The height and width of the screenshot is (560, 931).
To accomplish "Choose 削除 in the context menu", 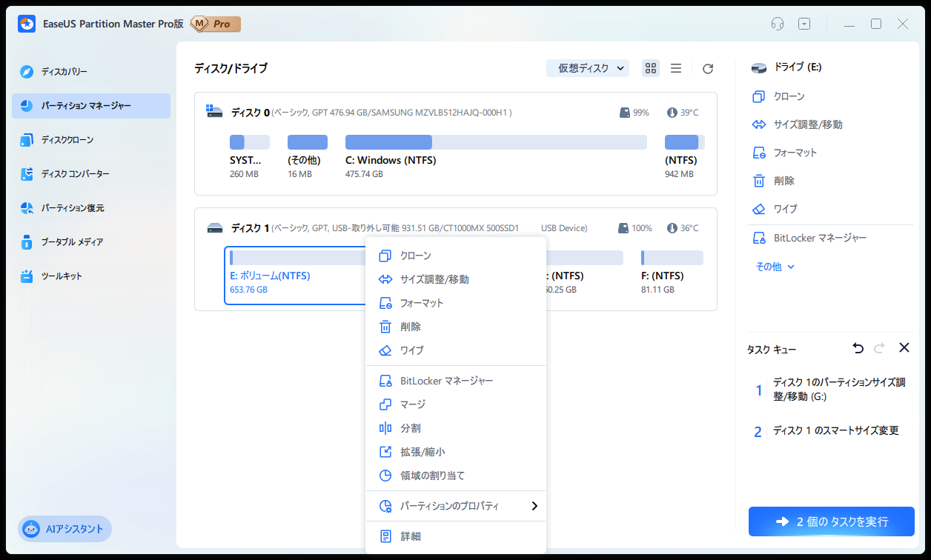I will tap(456, 327).
